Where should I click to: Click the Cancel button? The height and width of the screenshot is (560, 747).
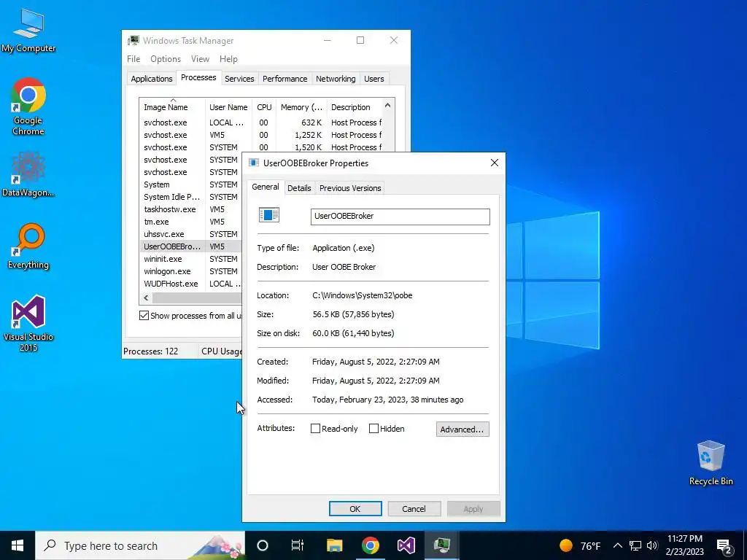click(414, 508)
